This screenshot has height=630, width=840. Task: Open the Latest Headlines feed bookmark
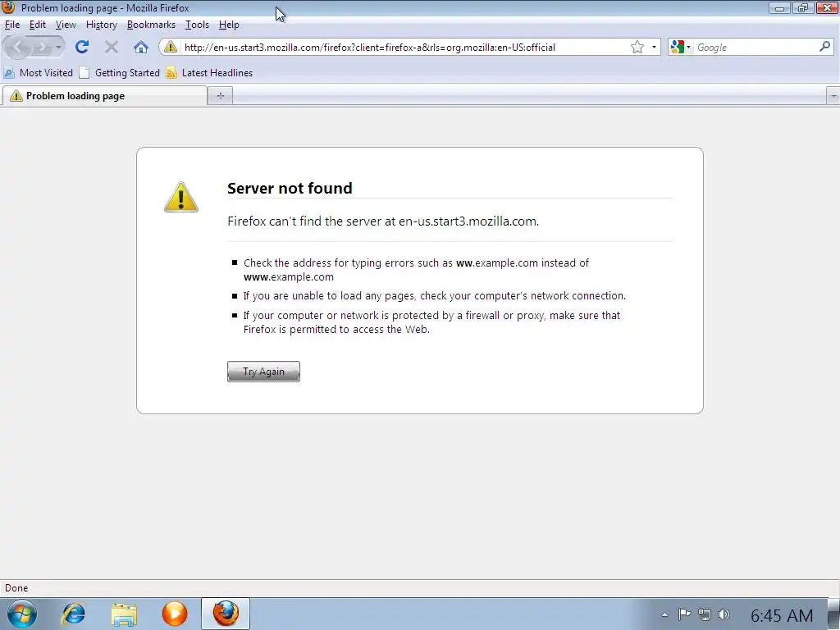(x=209, y=73)
